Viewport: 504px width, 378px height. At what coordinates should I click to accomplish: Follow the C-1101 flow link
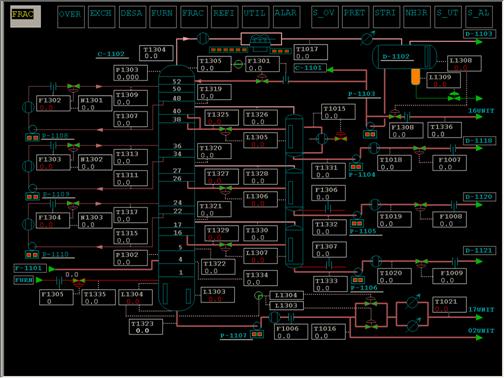(x=310, y=68)
